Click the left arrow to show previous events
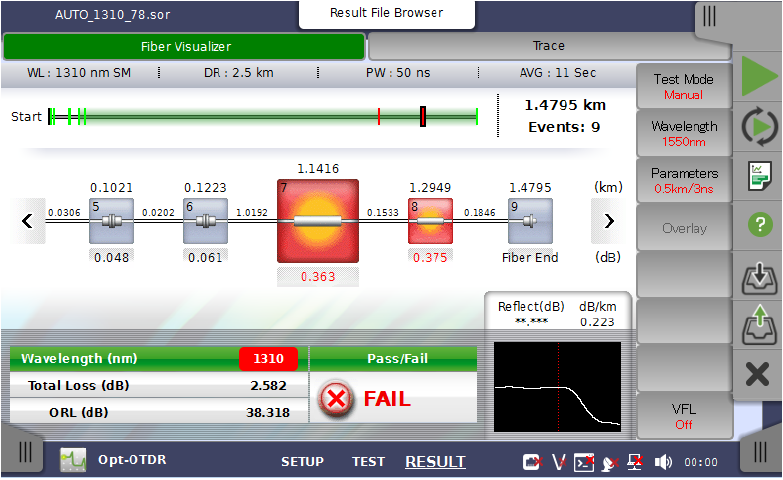 coord(28,221)
